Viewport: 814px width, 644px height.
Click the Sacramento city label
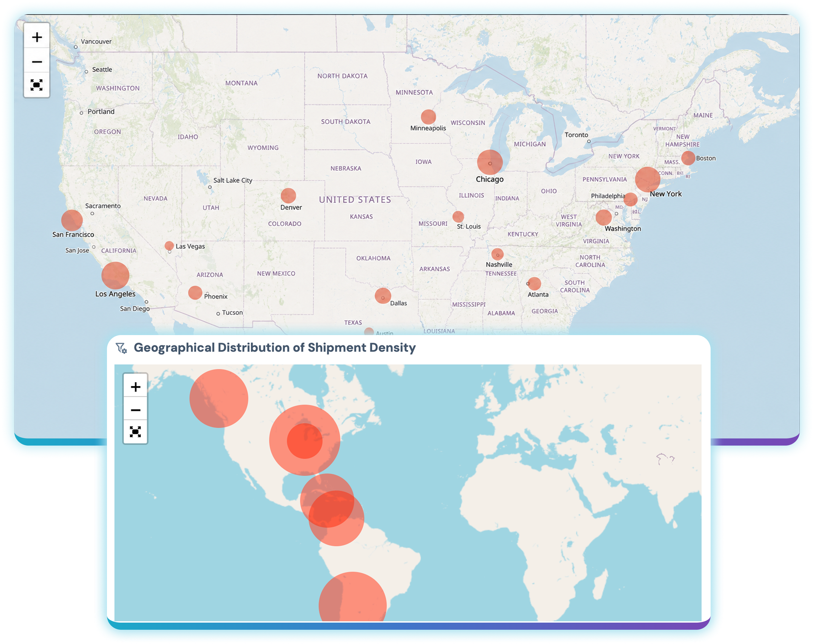point(102,206)
